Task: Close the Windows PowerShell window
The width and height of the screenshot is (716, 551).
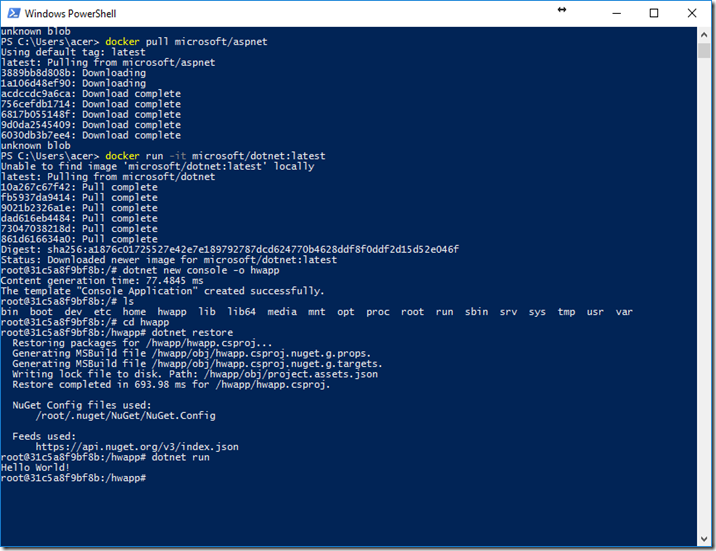Action: pos(692,13)
